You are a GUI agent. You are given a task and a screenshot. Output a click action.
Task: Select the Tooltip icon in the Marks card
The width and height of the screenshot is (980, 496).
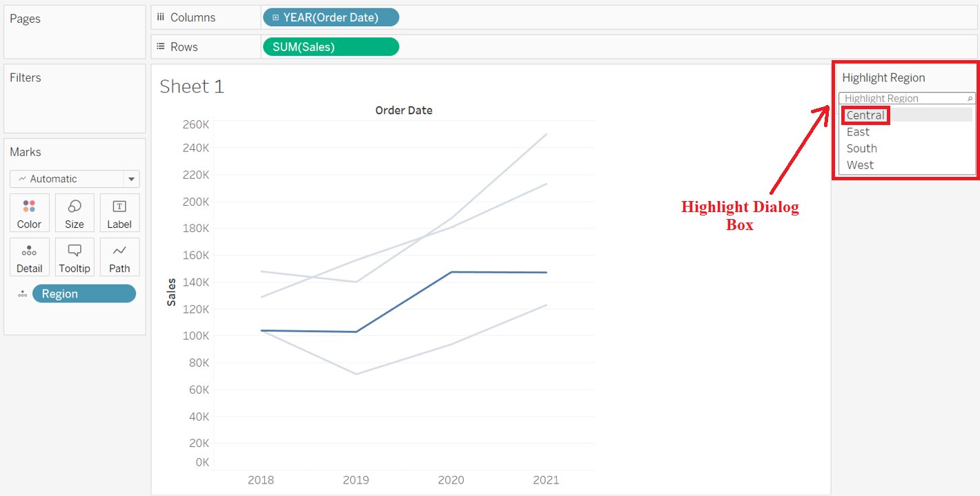(x=74, y=256)
